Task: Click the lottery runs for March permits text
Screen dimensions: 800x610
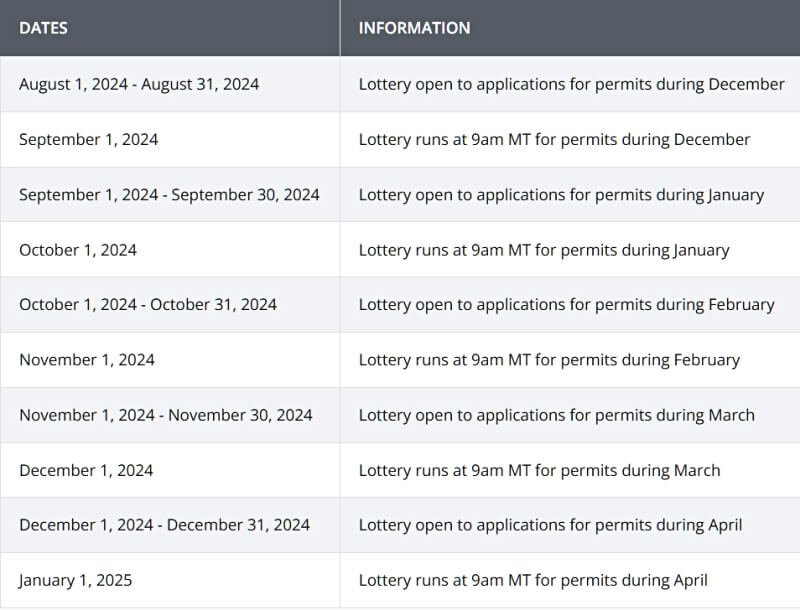Action: [x=539, y=470]
